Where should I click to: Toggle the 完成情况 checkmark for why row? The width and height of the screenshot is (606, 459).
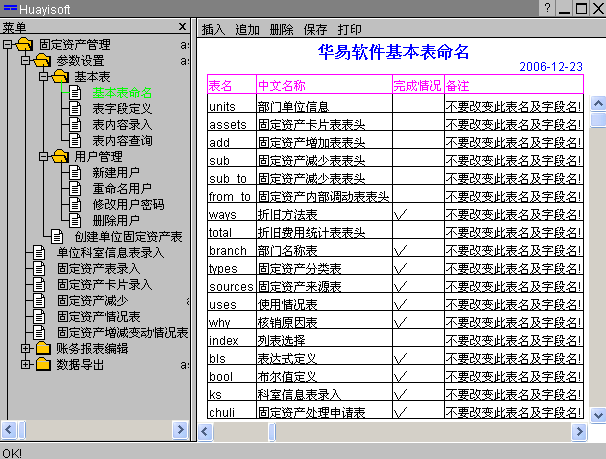[400, 322]
